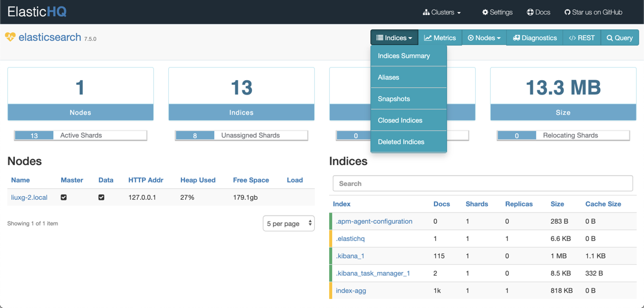
Task: Click the 13.3 MB Size card
Action: (564, 94)
